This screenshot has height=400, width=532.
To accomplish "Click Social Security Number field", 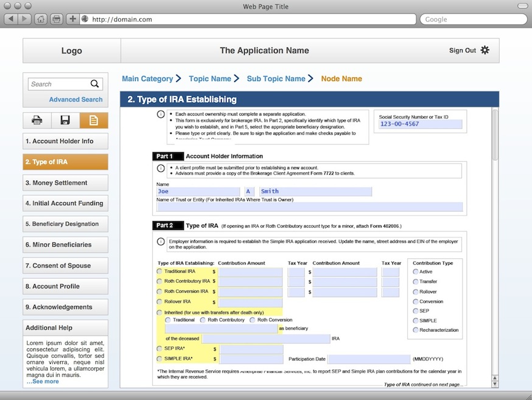I will tap(421, 124).
